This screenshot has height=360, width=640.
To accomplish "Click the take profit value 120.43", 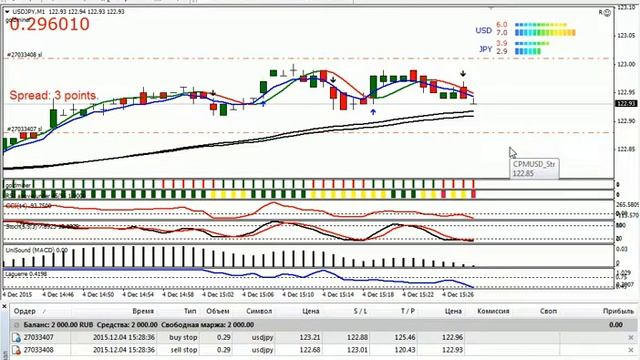I will click(x=406, y=350).
